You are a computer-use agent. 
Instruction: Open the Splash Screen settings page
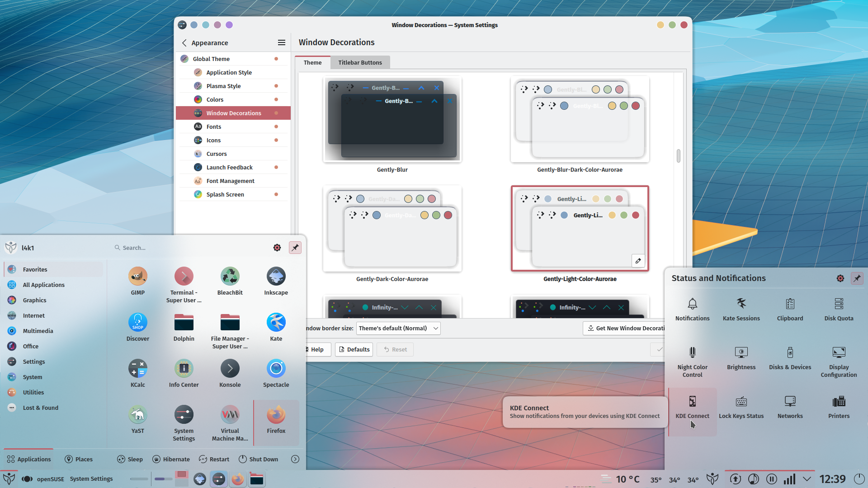[233, 194]
